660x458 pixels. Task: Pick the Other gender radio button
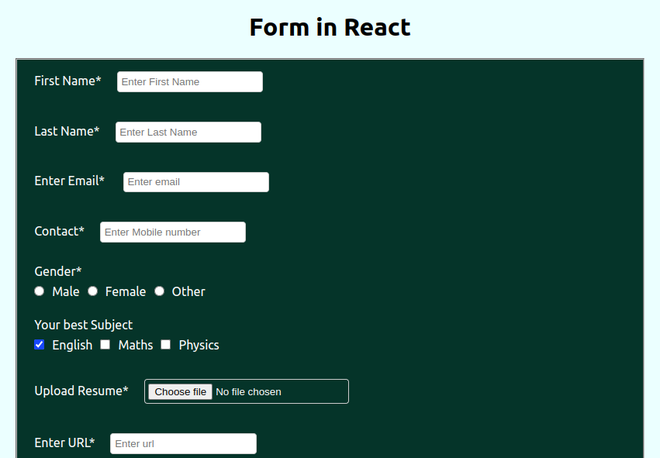coord(159,291)
